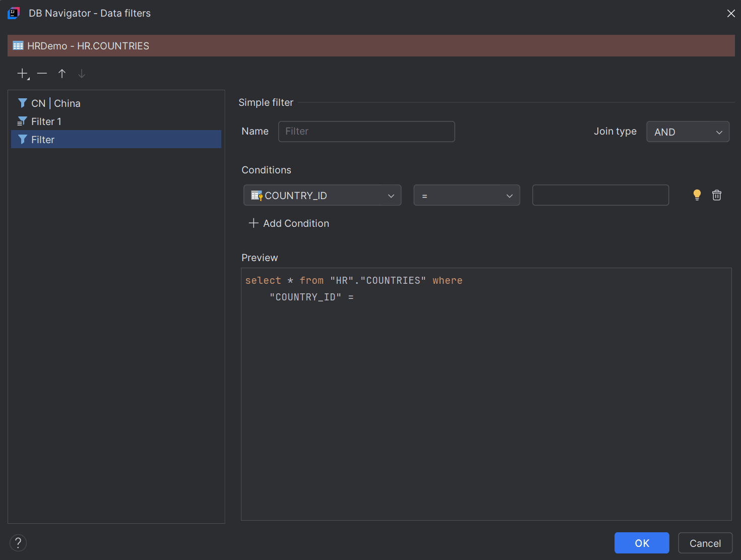Click the 'Preview' label
The width and height of the screenshot is (741, 560).
coord(260,258)
